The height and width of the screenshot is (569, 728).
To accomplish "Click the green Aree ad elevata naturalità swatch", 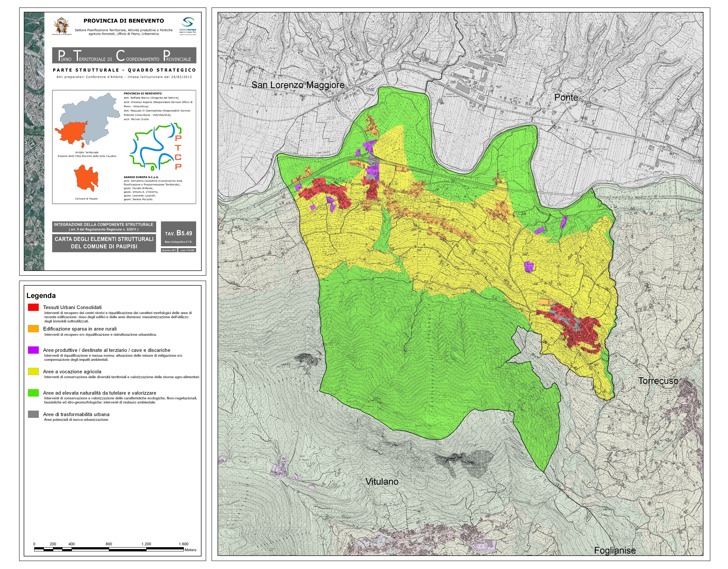I will [x=33, y=393].
